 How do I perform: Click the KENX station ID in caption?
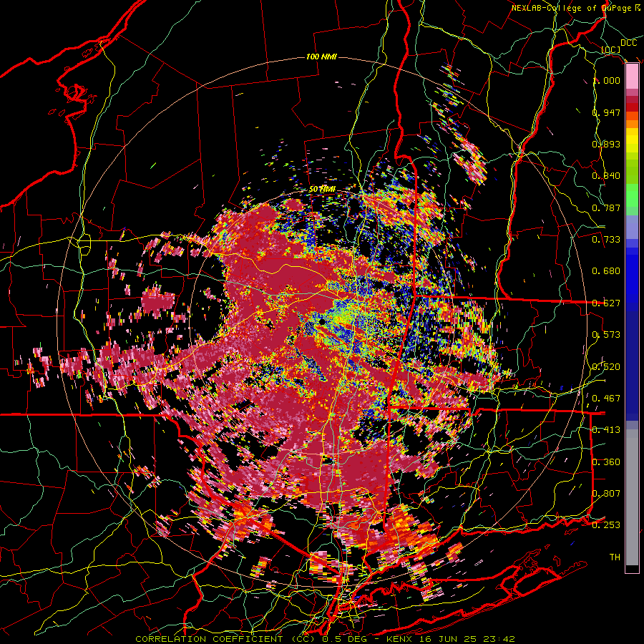400,639
